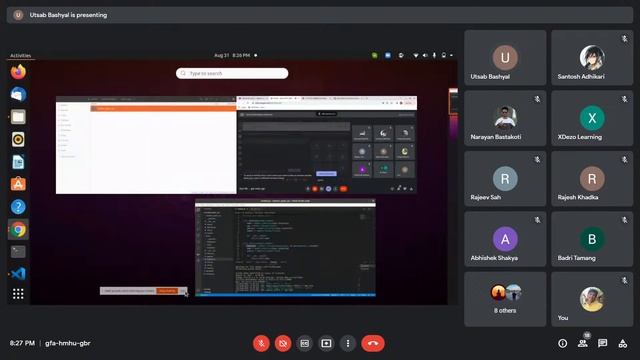Launch Rhythmbox from the dock
The height and width of the screenshot is (360, 640).
[x=18, y=140]
